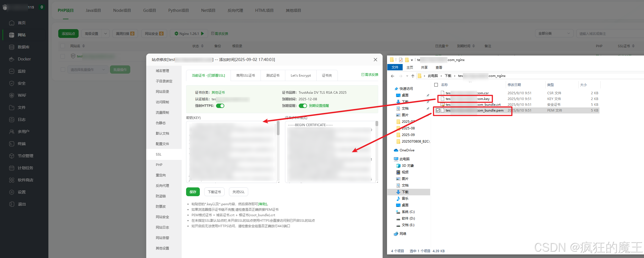Switch to the Java项目 tab
Image resolution: width=644 pixels, height=258 pixels.
pyautogui.click(x=93, y=10)
